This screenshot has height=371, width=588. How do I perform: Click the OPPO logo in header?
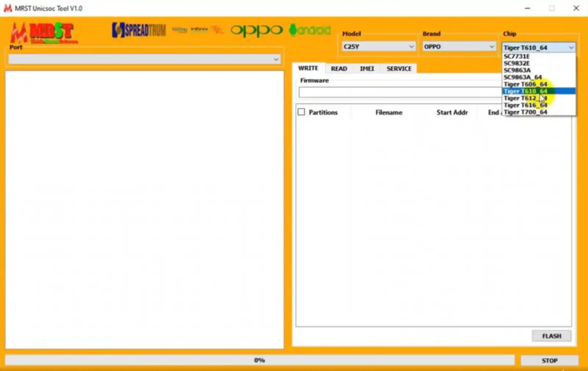[x=257, y=30]
